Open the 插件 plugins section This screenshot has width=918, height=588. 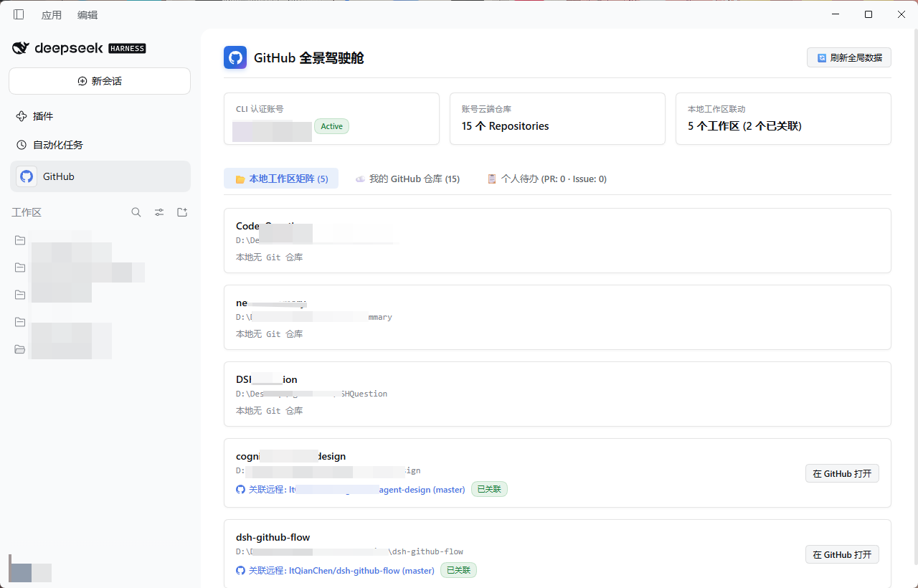[100, 116]
